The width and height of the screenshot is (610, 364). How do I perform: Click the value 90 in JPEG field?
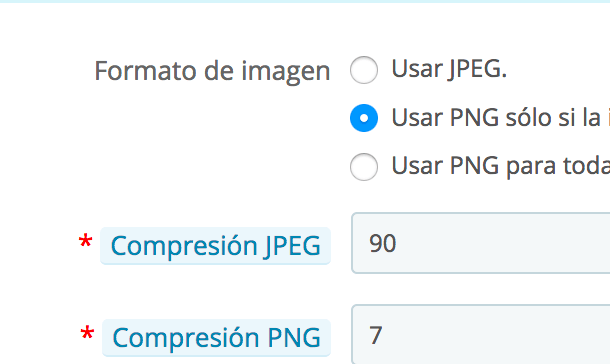click(x=382, y=243)
